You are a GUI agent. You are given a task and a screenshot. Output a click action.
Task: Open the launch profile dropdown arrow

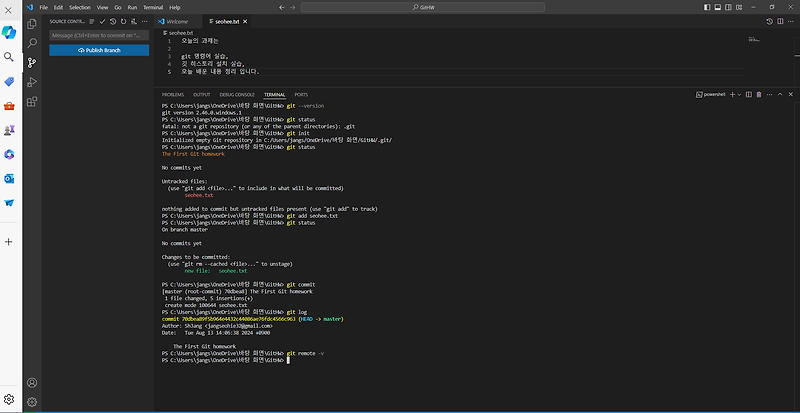(739, 94)
